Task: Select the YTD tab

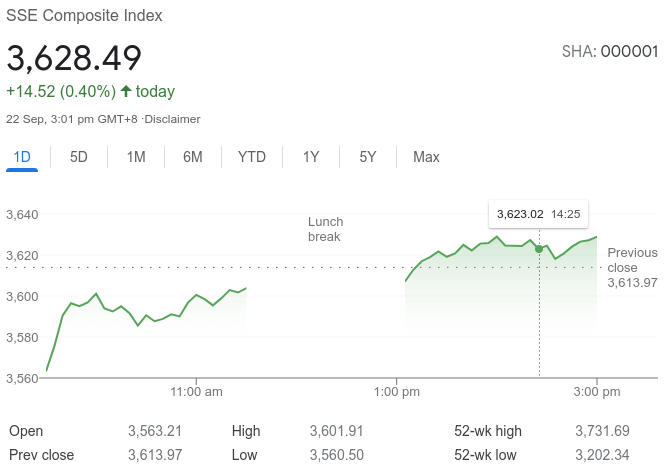Action: 252,157
